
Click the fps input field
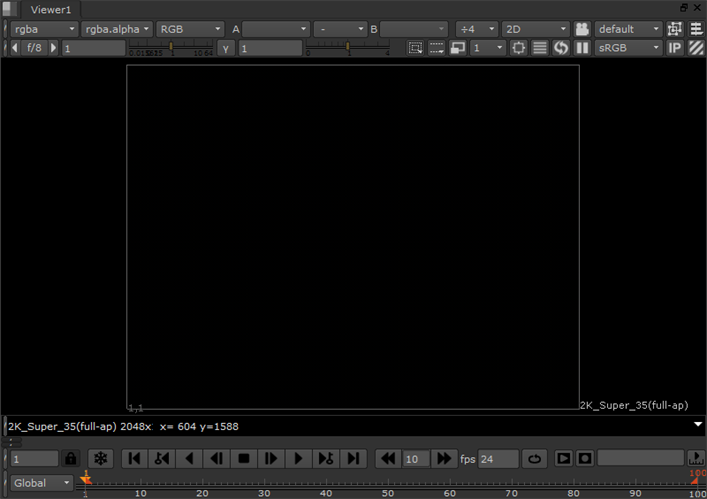498,458
